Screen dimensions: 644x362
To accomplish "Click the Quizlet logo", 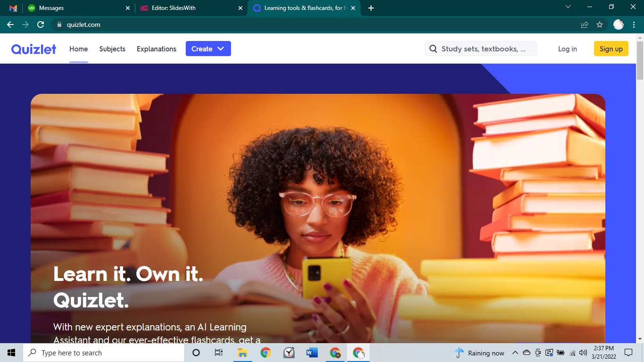I will click(34, 49).
